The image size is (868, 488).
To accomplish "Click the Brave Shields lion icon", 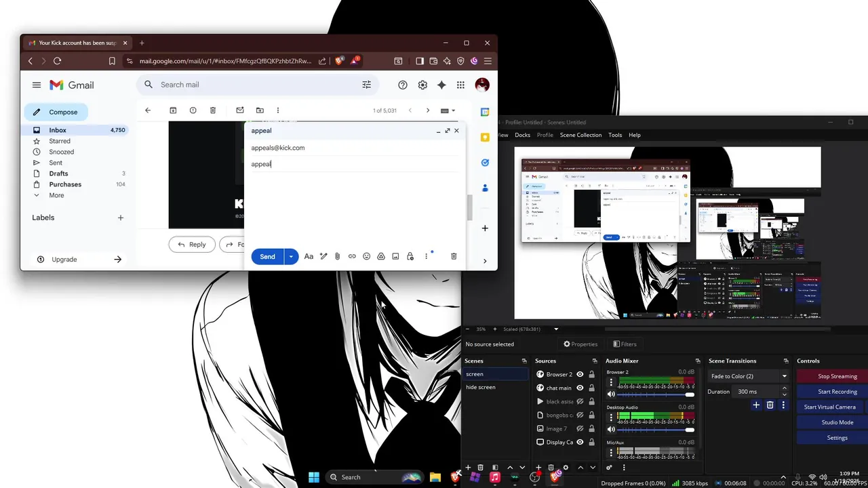I will pyautogui.click(x=339, y=61).
